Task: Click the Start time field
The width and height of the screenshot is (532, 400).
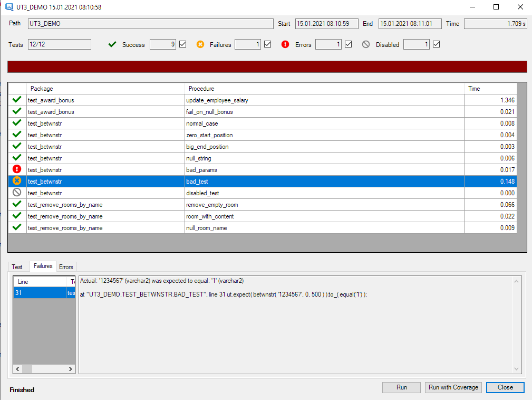Action: point(327,24)
